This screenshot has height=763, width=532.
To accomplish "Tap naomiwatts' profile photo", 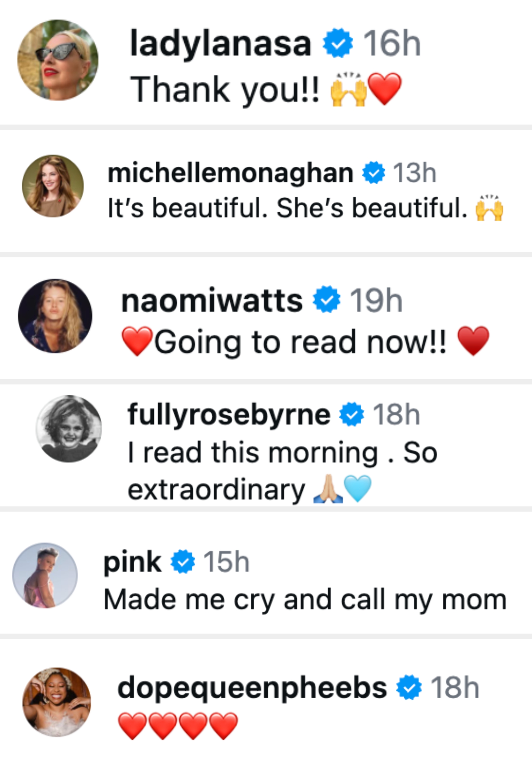I will click(x=55, y=316).
